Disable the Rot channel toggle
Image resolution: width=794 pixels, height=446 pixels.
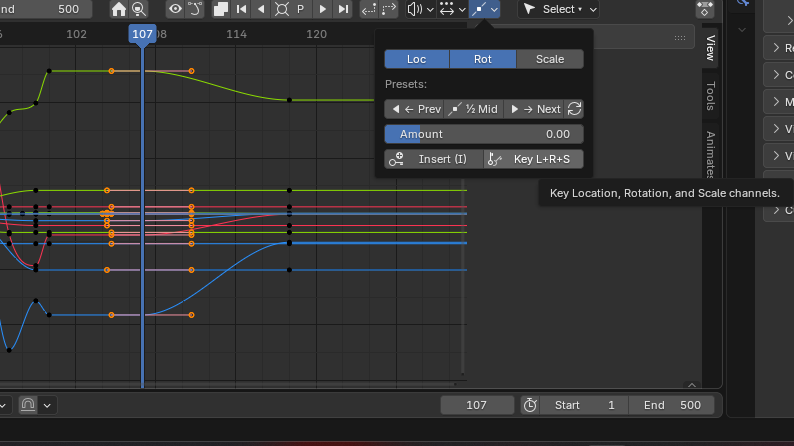(x=483, y=59)
